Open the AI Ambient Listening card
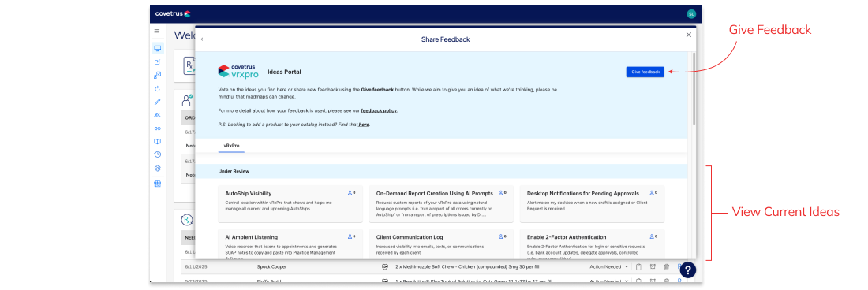The width and height of the screenshot is (868, 290). click(290, 244)
